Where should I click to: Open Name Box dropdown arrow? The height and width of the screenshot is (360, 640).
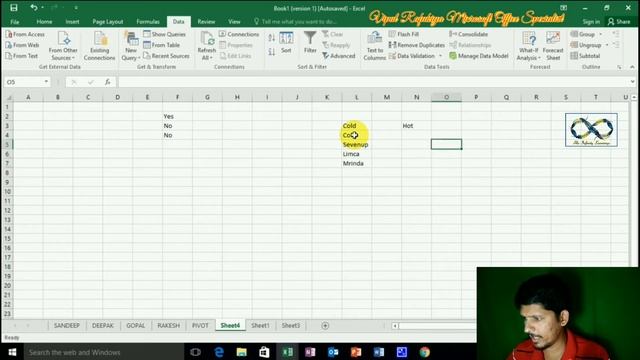(46, 82)
